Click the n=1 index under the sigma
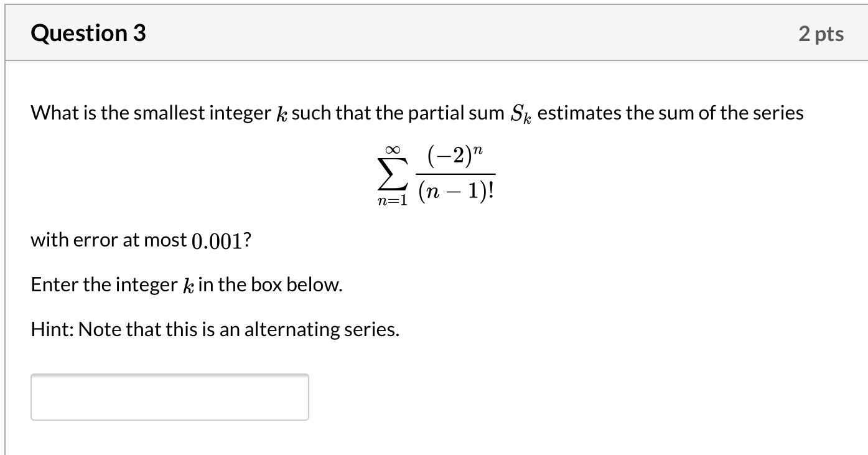The height and width of the screenshot is (455, 868). click(x=393, y=199)
